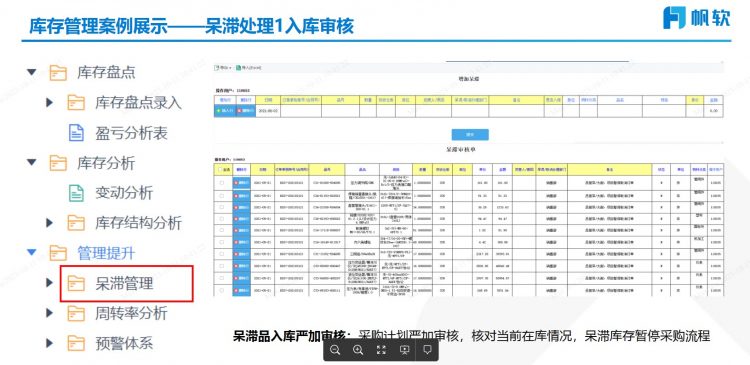Click the 盈亏分析表 document icon
Screen dimensions: 750x365
click(x=77, y=133)
